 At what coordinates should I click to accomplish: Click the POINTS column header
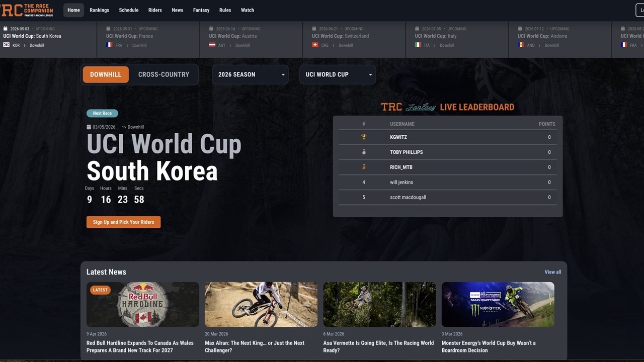point(547,124)
